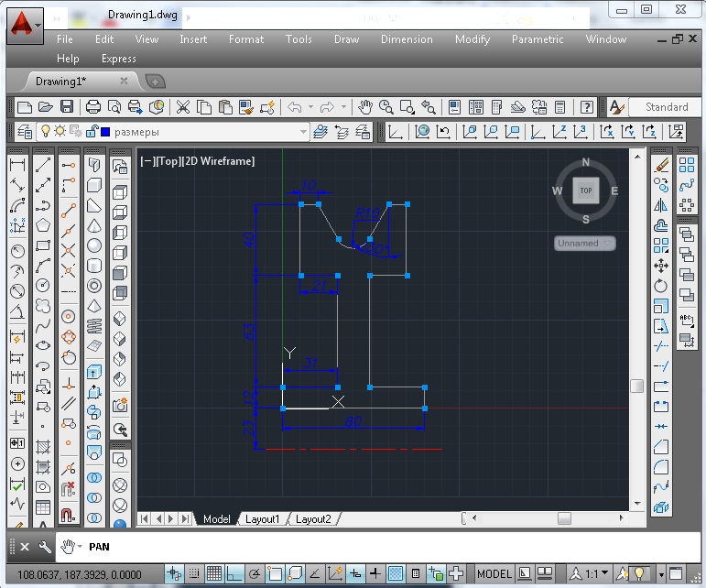Expand recent commands arrow beside PAN
The width and height of the screenshot is (706, 588).
[80, 547]
